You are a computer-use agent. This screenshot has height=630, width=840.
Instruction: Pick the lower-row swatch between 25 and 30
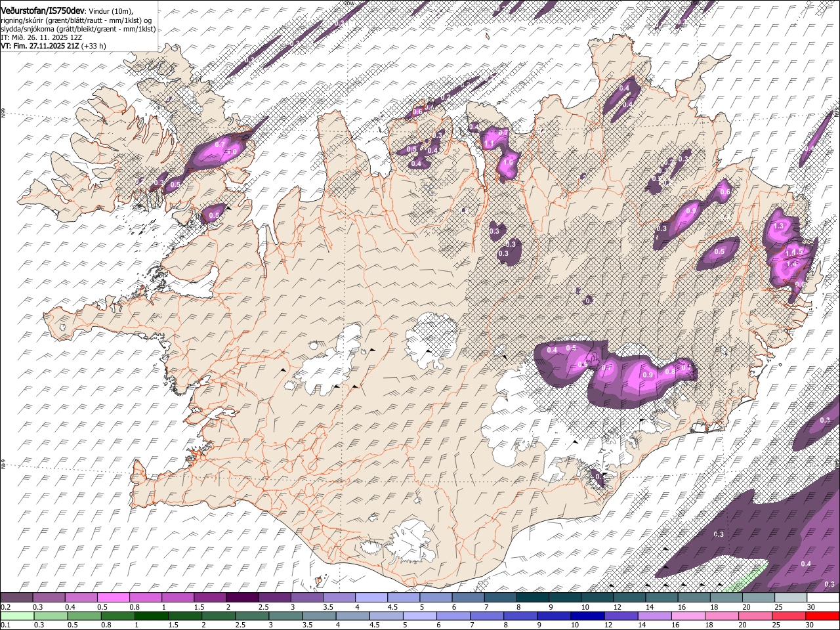point(789,616)
